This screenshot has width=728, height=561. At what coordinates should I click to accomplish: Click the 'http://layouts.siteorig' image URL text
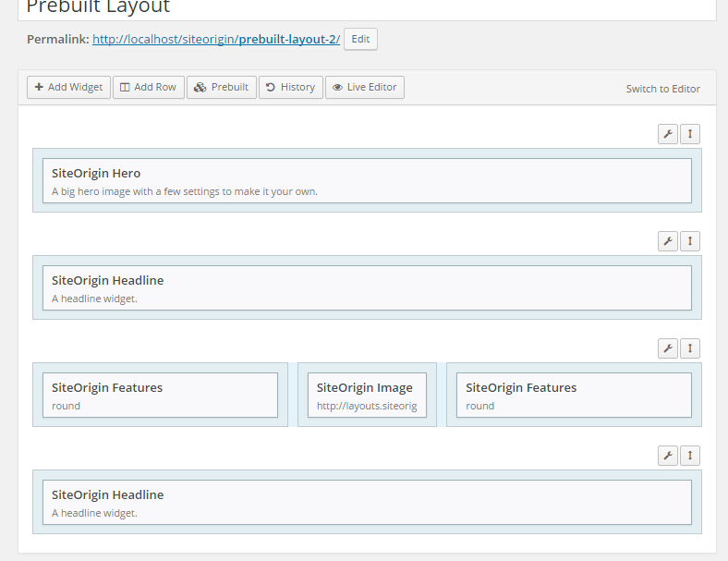367,406
